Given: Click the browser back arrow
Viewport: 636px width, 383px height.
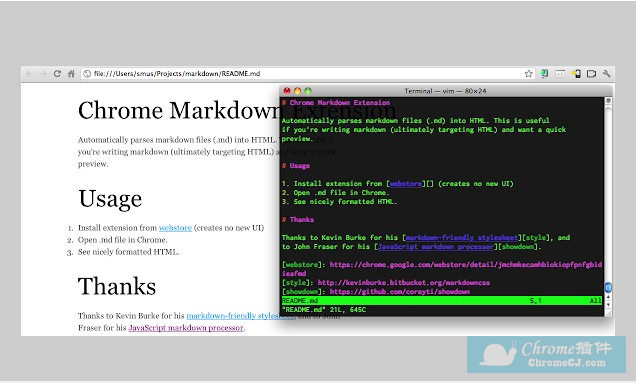Looking at the screenshot, I should (x=29, y=74).
